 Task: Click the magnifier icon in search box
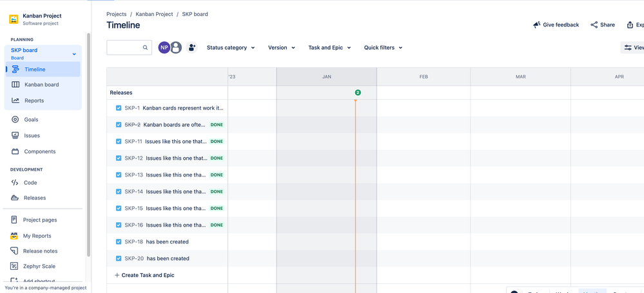pos(146,48)
